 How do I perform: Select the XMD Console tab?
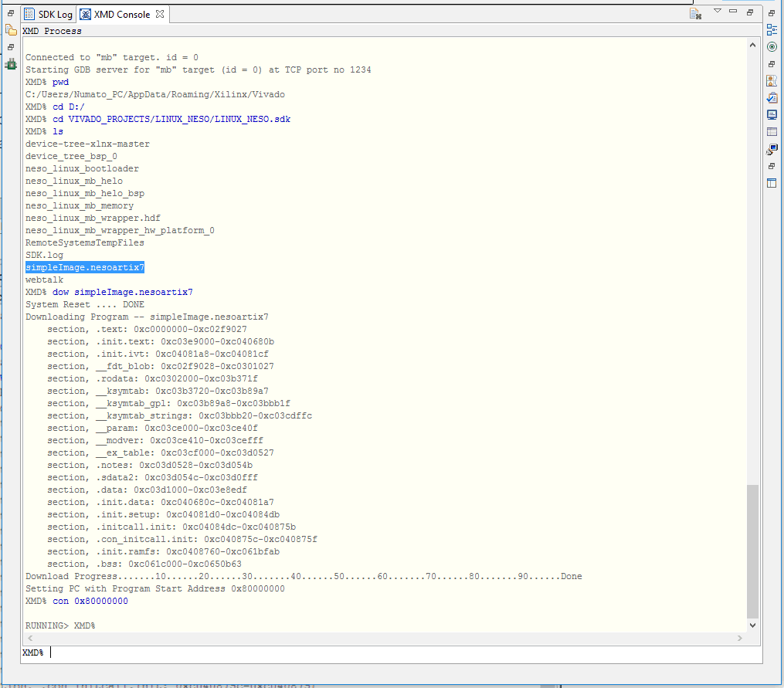click(121, 15)
